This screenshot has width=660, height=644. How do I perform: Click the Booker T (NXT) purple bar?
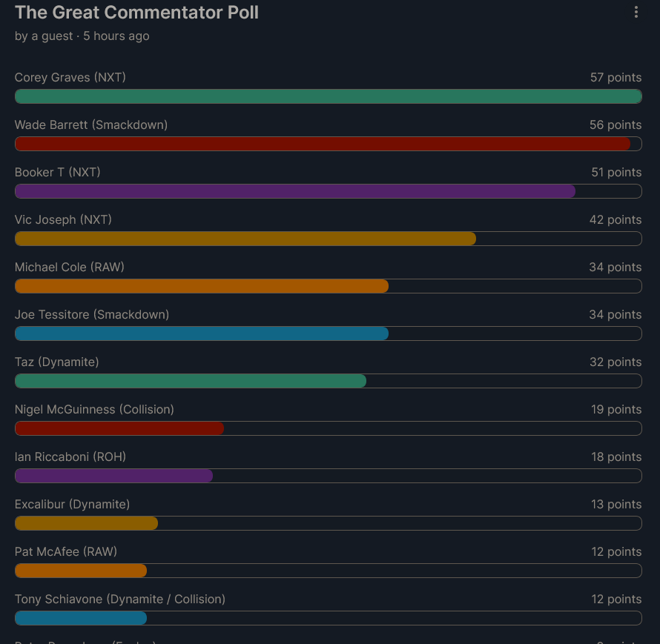pyautogui.click(x=295, y=191)
